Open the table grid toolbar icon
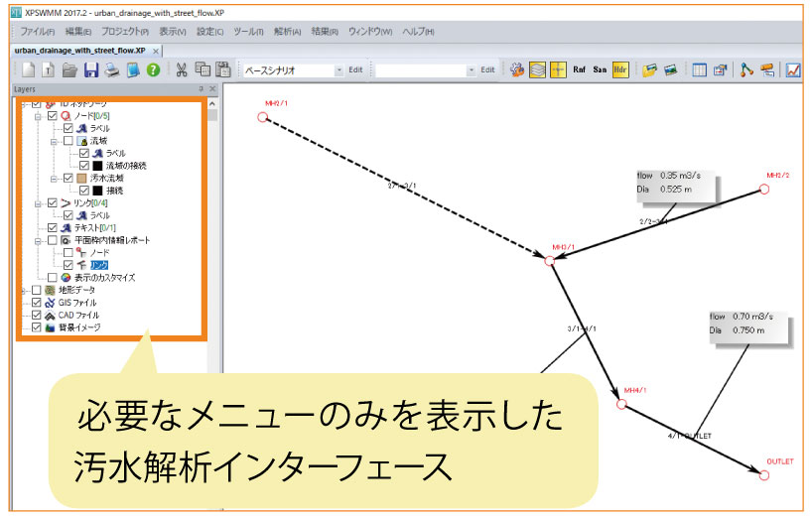Image resolution: width=812 pixels, height=520 pixels. coord(699,69)
